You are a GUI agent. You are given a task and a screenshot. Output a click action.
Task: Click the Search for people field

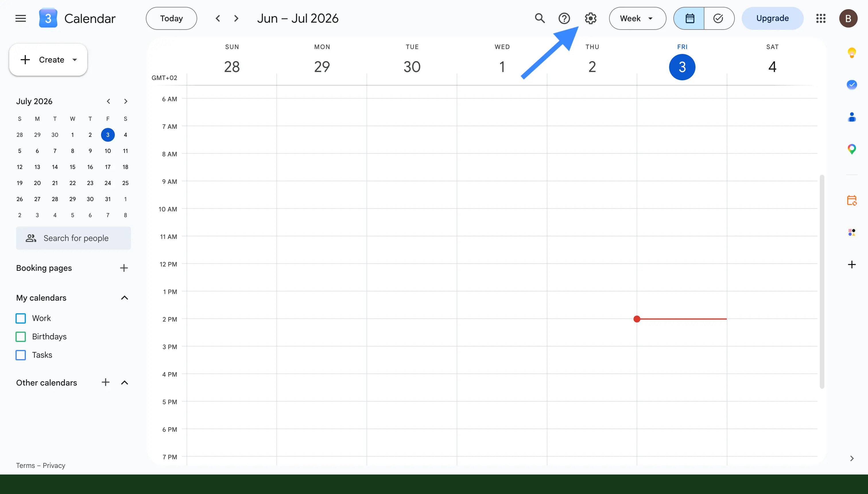(73, 238)
